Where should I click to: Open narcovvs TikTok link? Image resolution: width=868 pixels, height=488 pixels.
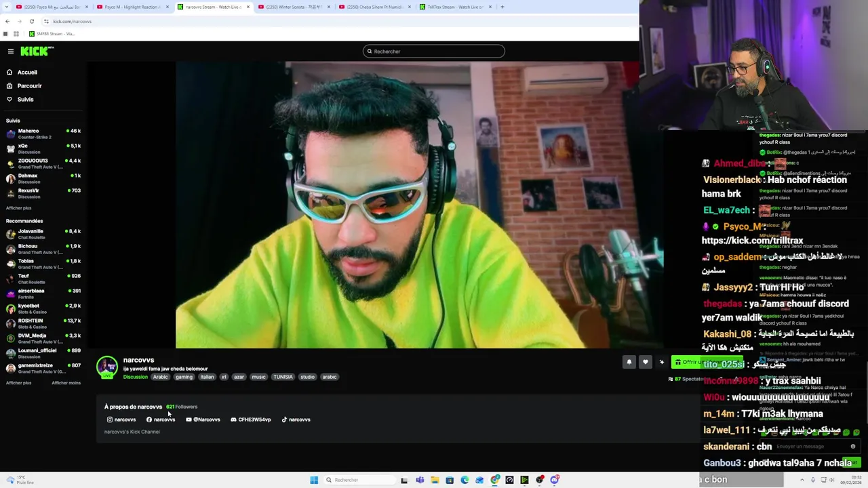point(296,420)
